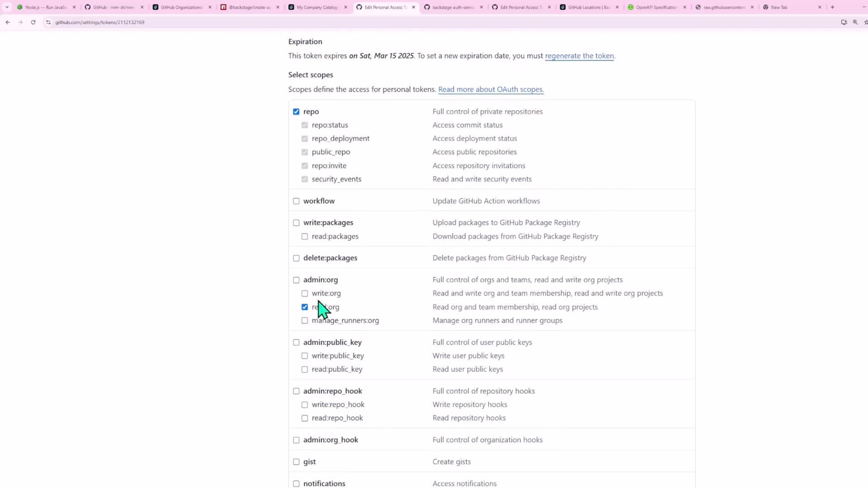Click the repo:status disabled checkbox
The height and width of the screenshot is (488, 868).
click(305, 125)
